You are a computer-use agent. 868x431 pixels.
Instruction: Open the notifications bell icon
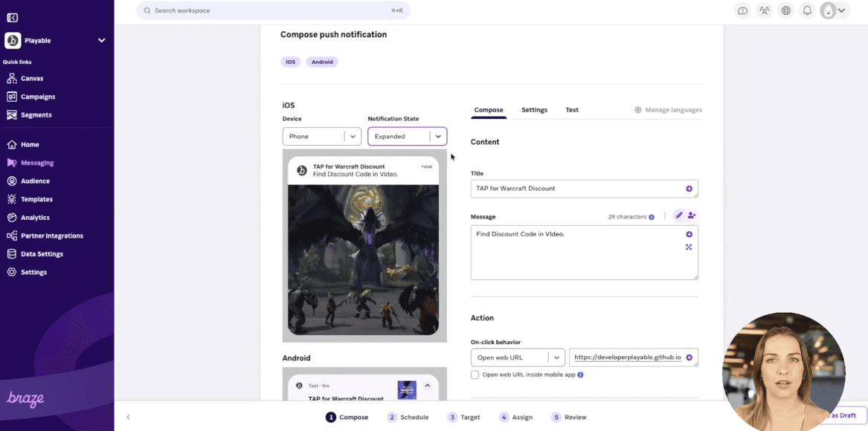coord(808,10)
